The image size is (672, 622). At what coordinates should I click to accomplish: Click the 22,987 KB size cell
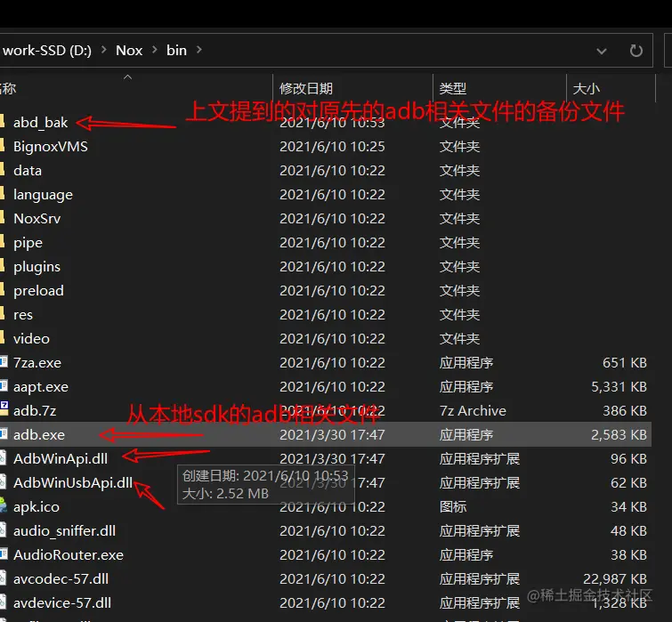tap(615, 578)
